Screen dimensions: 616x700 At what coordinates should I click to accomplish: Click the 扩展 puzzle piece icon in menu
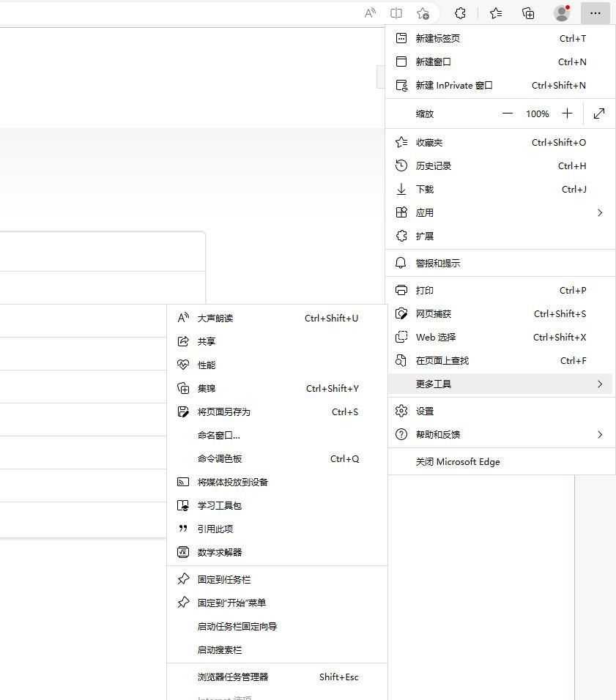[401, 236]
